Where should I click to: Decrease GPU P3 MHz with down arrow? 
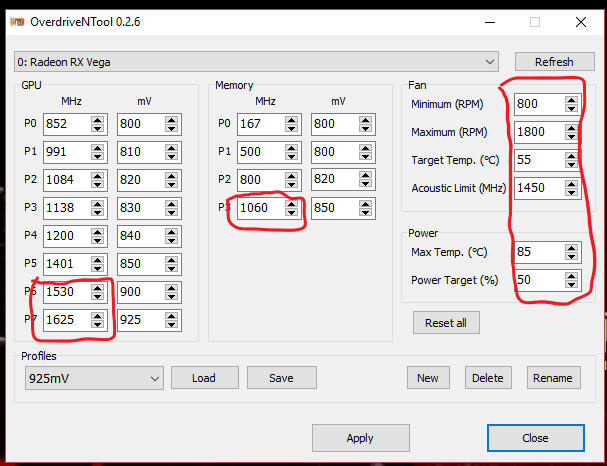98,213
